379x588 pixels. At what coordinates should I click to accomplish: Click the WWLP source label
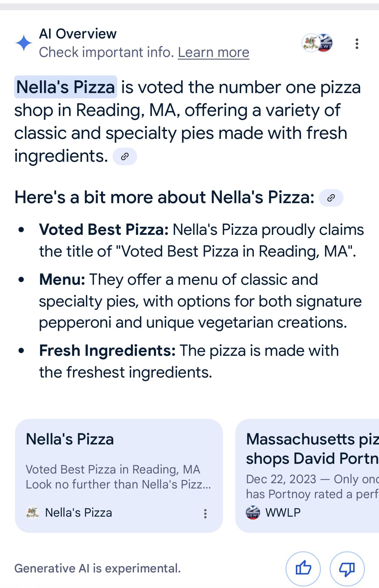coord(283,513)
